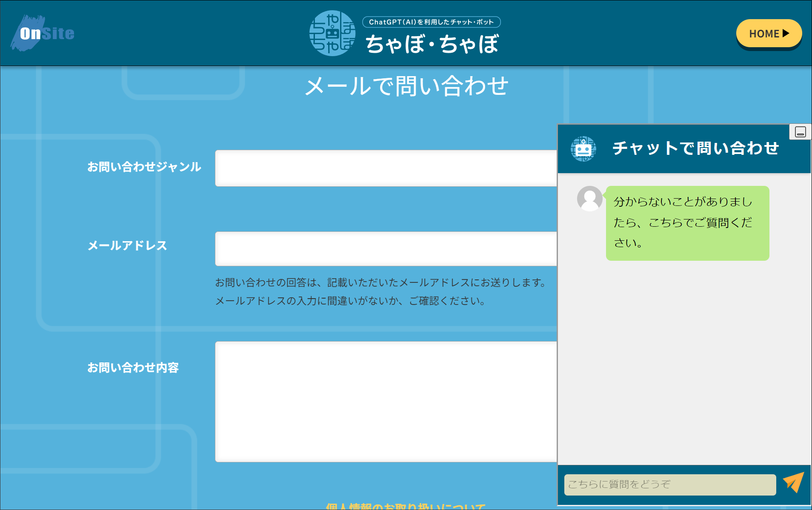The height and width of the screenshot is (510, 812).
Task: Click the お問い合わせ内容 label
Action: 133,368
